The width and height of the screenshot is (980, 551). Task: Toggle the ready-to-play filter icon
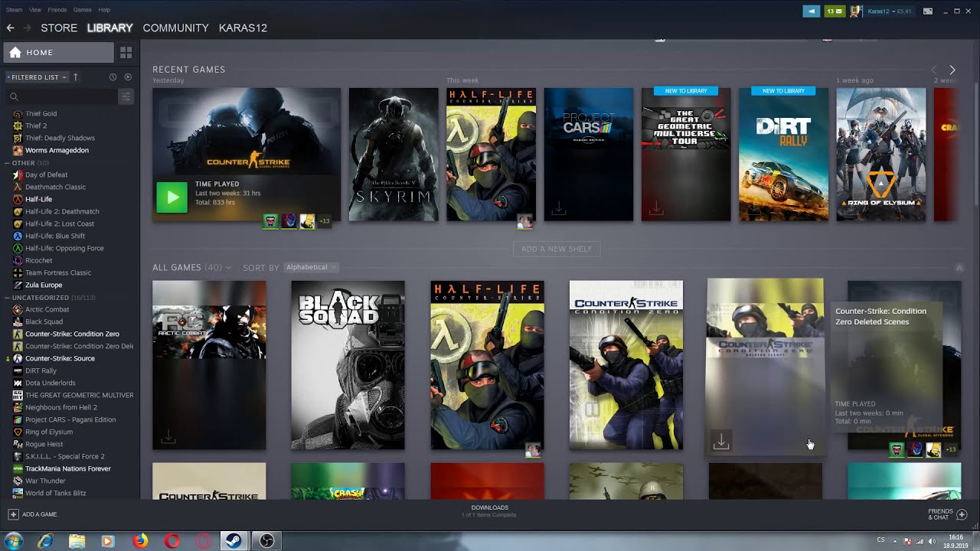[x=128, y=77]
